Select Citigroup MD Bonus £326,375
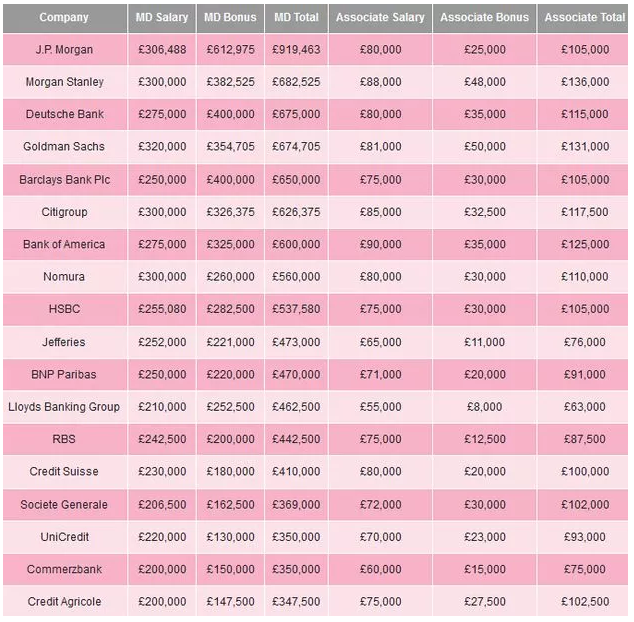Viewport: 634px width, 622px height. tap(229, 212)
